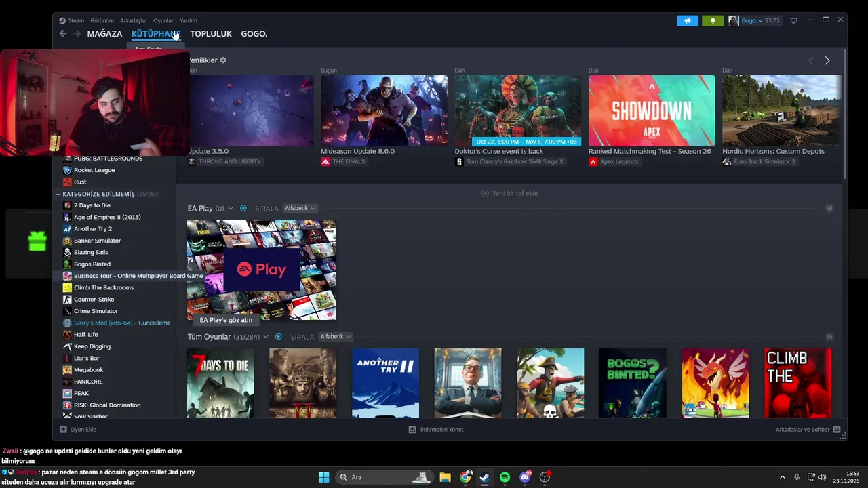Open the Arkadaşlar ve Sohbet chat icon
868x488 pixels.
pyautogui.click(x=837, y=430)
